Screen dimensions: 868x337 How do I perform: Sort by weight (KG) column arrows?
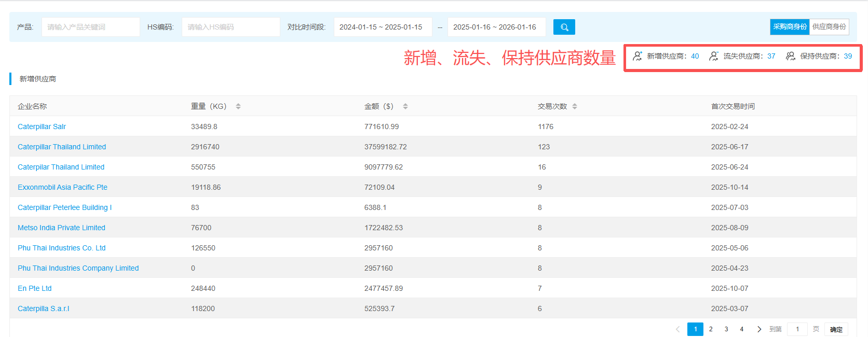(x=238, y=106)
